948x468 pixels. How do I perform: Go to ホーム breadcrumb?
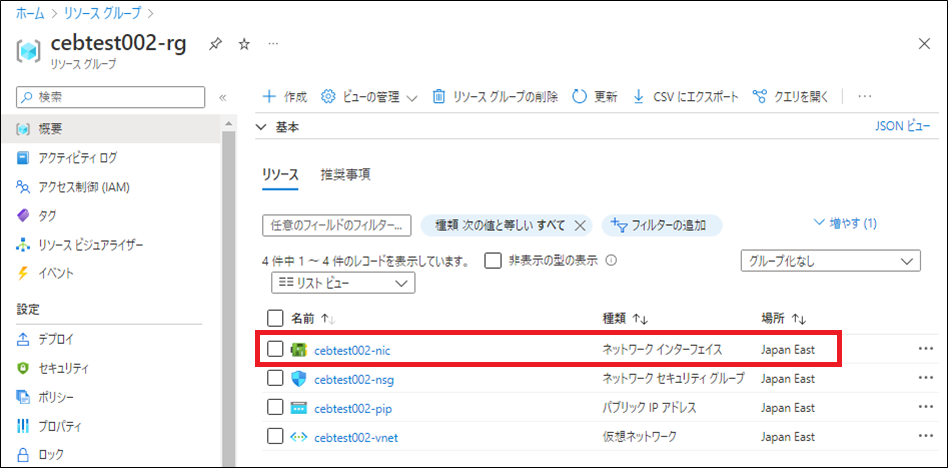click(30, 11)
